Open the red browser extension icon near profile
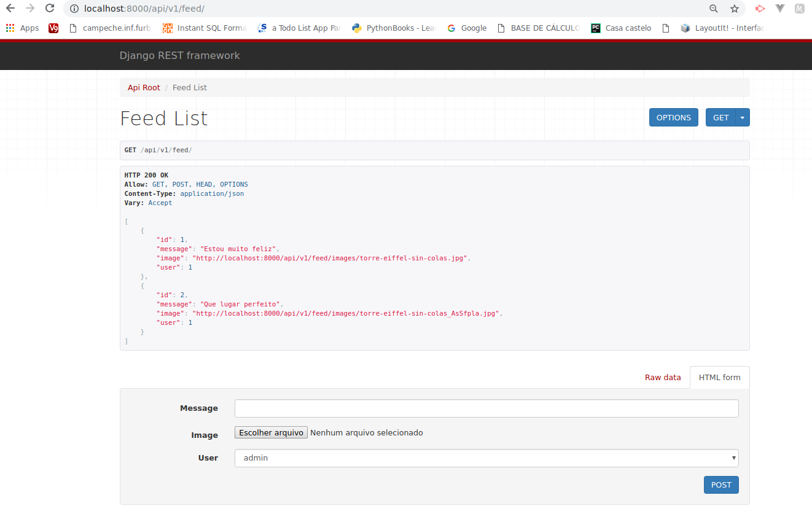 [760, 9]
